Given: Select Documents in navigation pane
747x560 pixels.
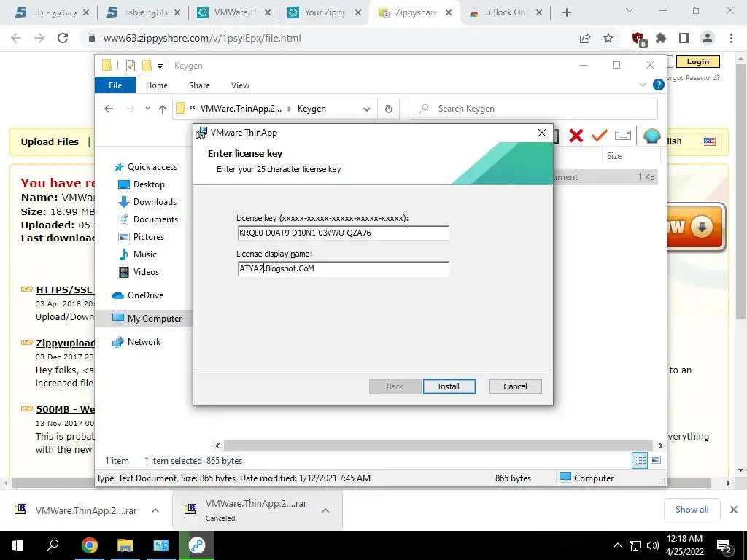Looking at the screenshot, I should click(148, 219).
